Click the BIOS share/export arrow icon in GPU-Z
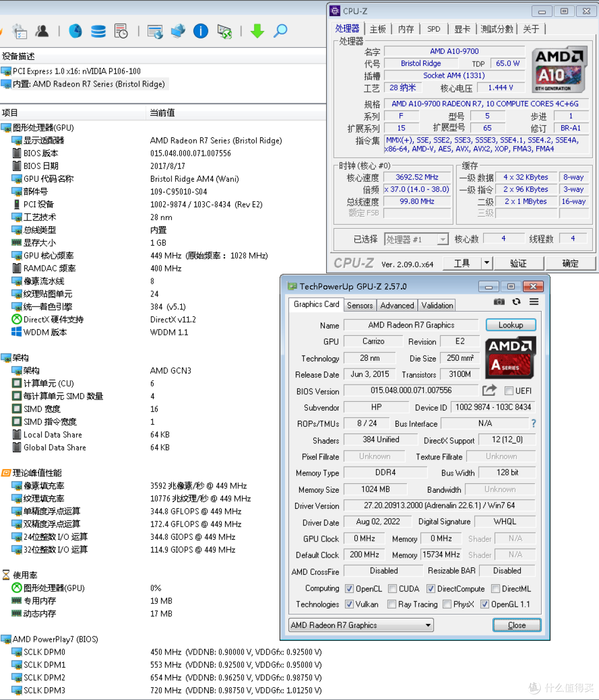This screenshot has width=599, height=700. [x=489, y=390]
